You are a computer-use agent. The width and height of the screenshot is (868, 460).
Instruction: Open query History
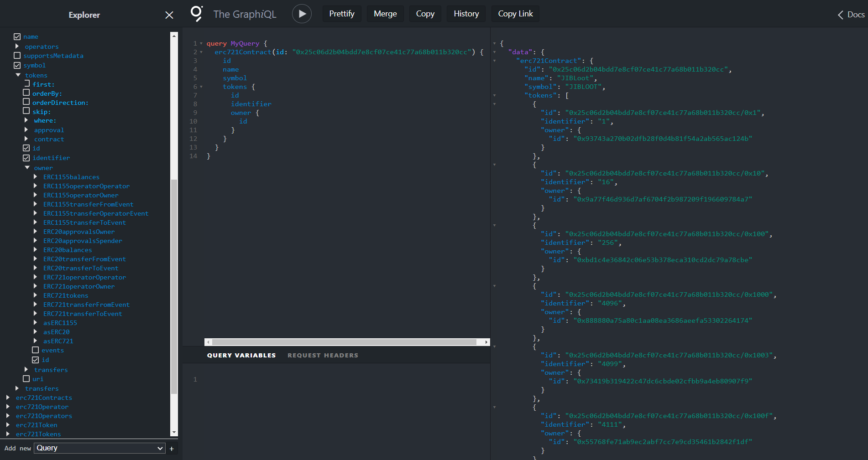(466, 14)
